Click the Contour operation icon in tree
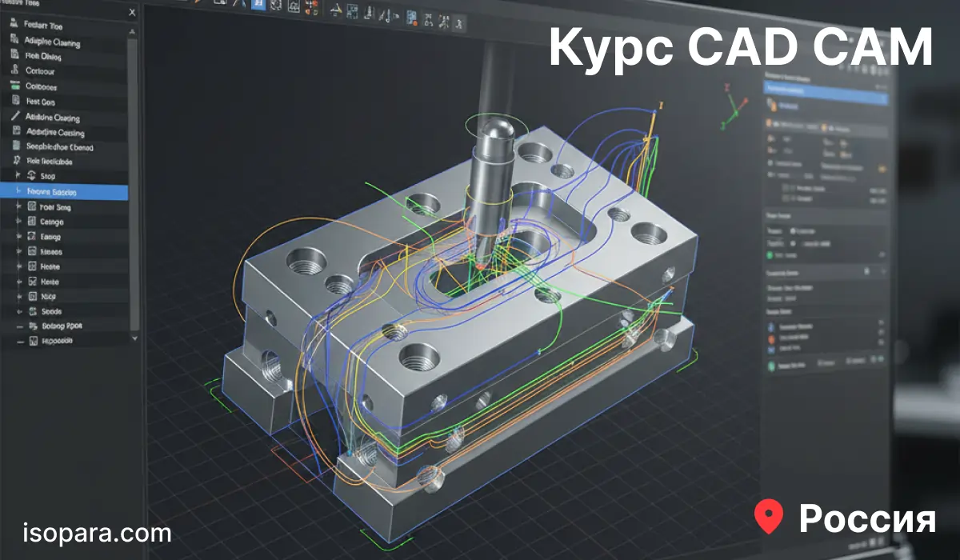 coord(14,70)
